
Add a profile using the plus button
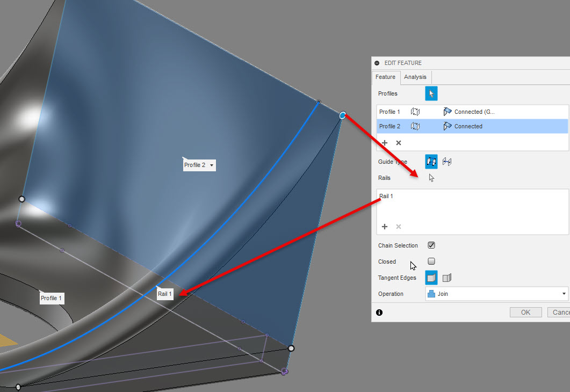point(384,143)
